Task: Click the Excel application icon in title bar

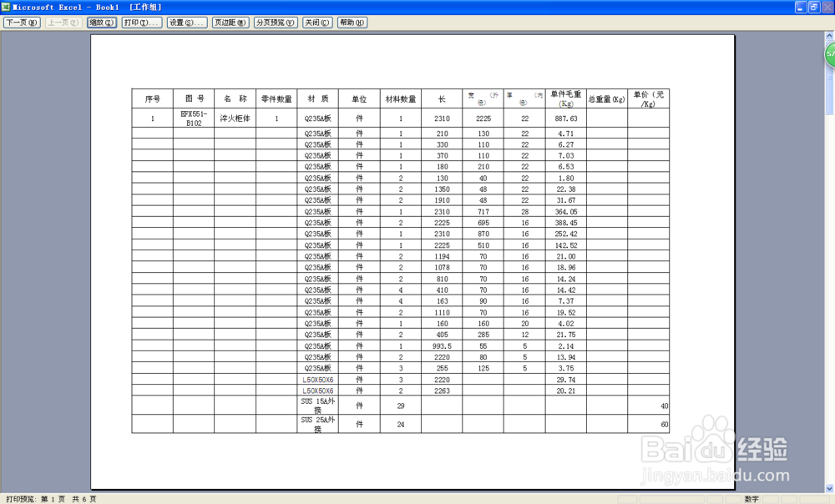Action: 6,7
